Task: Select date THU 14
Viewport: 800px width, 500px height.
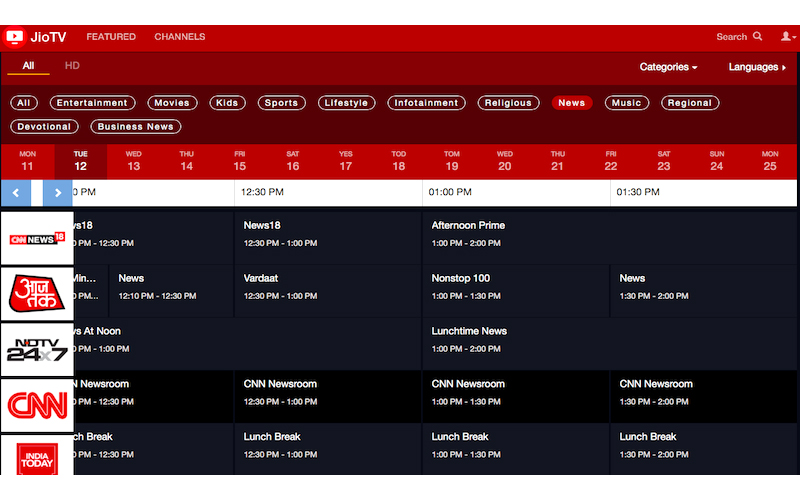Action: pyautogui.click(x=187, y=161)
